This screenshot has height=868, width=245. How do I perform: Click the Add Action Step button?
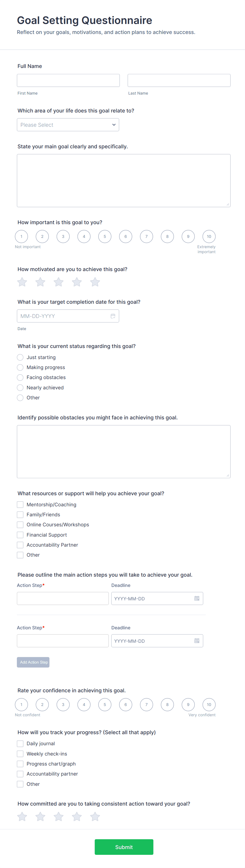[33, 662]
